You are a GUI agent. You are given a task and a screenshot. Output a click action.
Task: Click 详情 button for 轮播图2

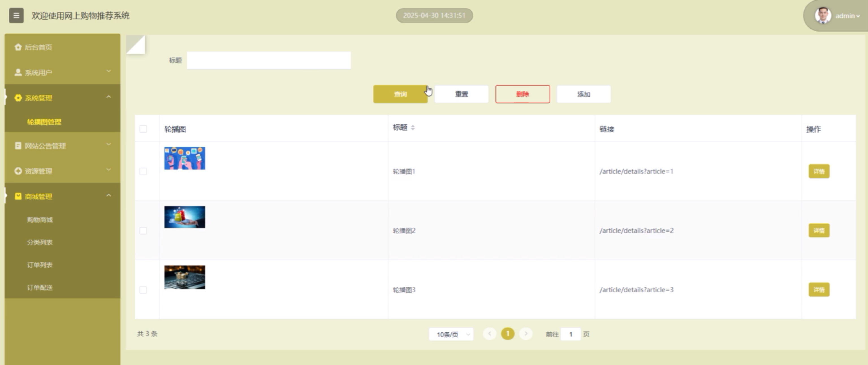[819, 231]
